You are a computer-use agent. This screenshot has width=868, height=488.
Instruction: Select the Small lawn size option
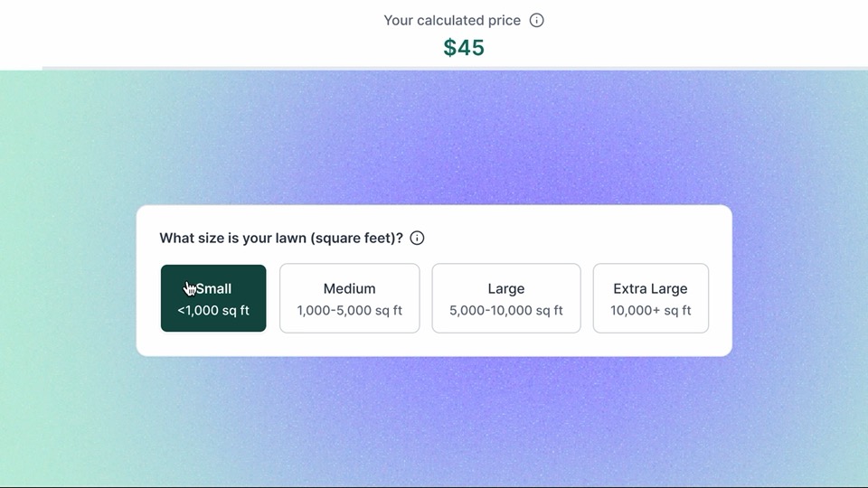point(213,298)
